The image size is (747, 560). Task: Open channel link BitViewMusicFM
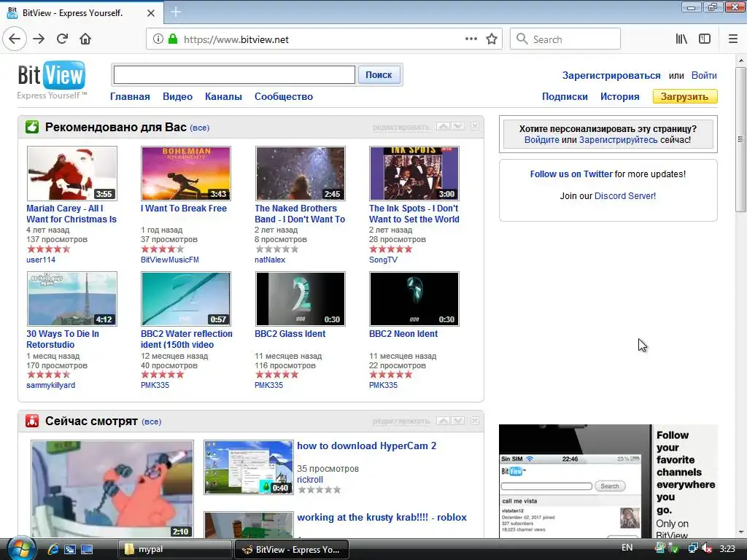169,260
